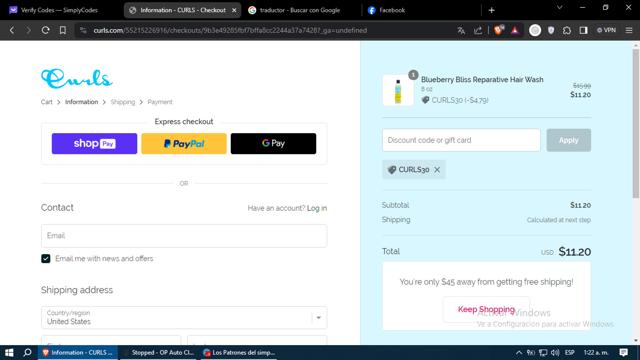Open the notification center icon
Screen dimensions: 640x360
623,352
